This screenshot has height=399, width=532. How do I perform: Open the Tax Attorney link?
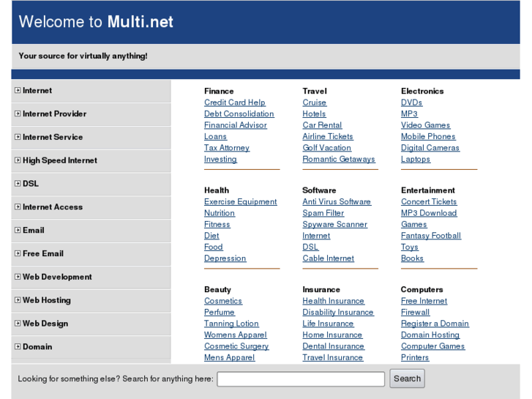pyautogui.click(x=227, y=148)
